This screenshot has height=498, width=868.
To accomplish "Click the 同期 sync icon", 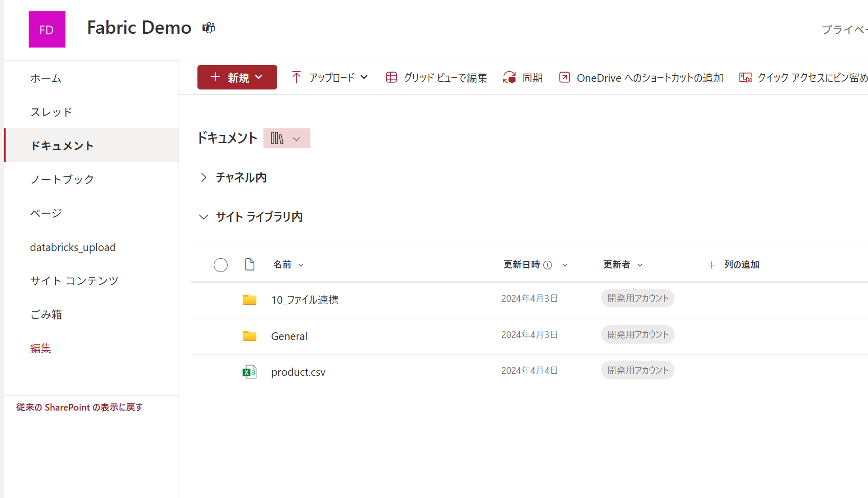I will click(509, 77).
